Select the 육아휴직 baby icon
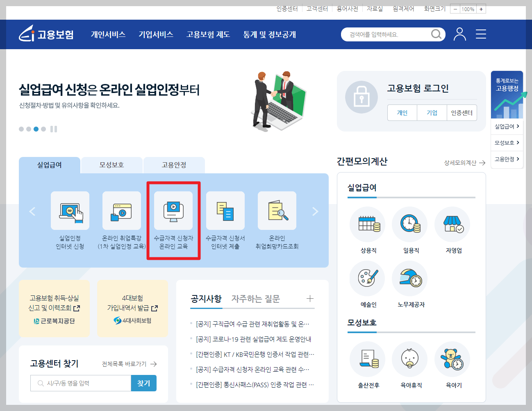This screenshot has height=411, width=532. click(410, 359)
